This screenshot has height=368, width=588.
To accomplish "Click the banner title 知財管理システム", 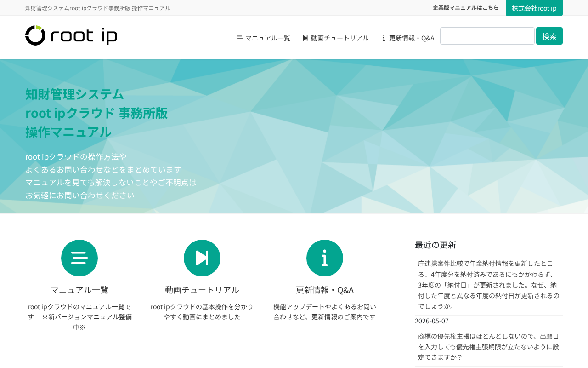I will [x=74, y=94].
